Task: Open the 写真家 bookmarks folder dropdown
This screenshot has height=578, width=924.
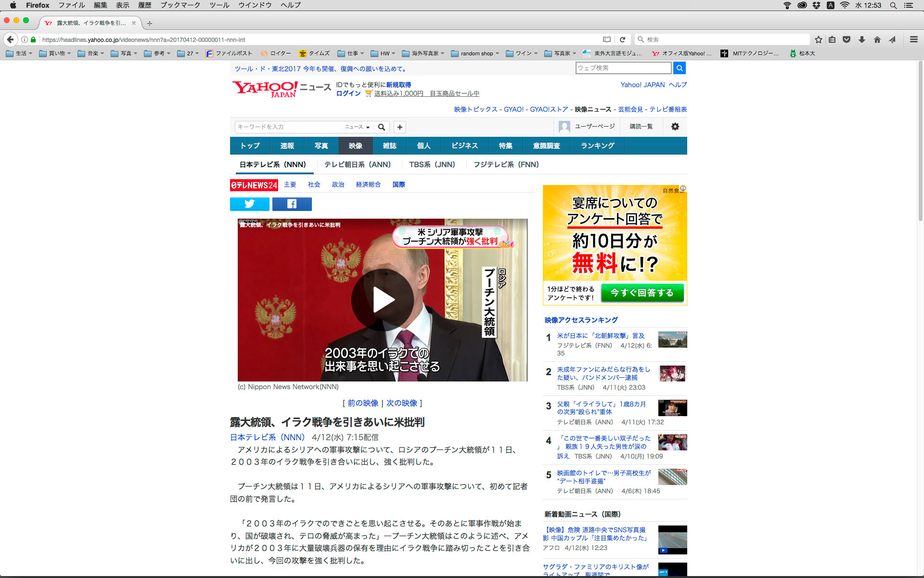Action: pyautogui.click(x=561, y=53)
